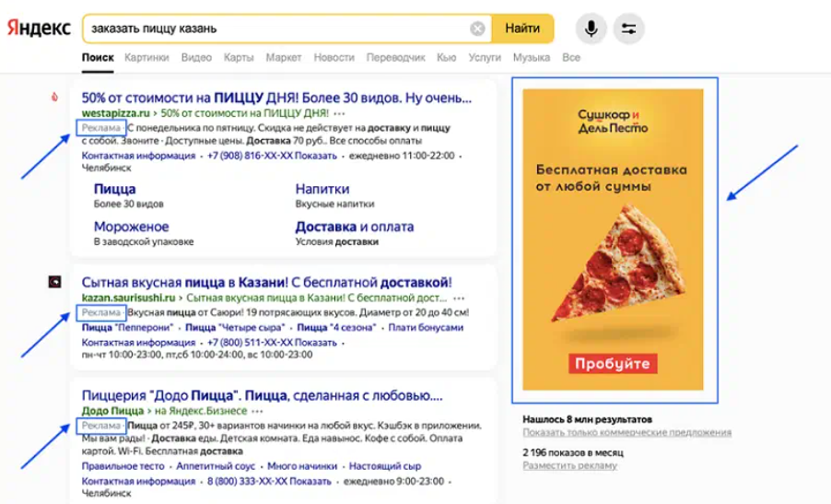Open three-dot menu next to kazan.saurisushi.ru
Viewport: 831px width, 504px height.
[x=459, y=299]
